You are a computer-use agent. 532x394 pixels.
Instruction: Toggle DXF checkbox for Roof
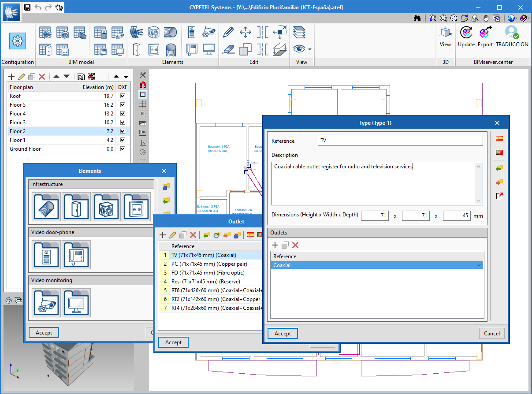coord(123,96)
